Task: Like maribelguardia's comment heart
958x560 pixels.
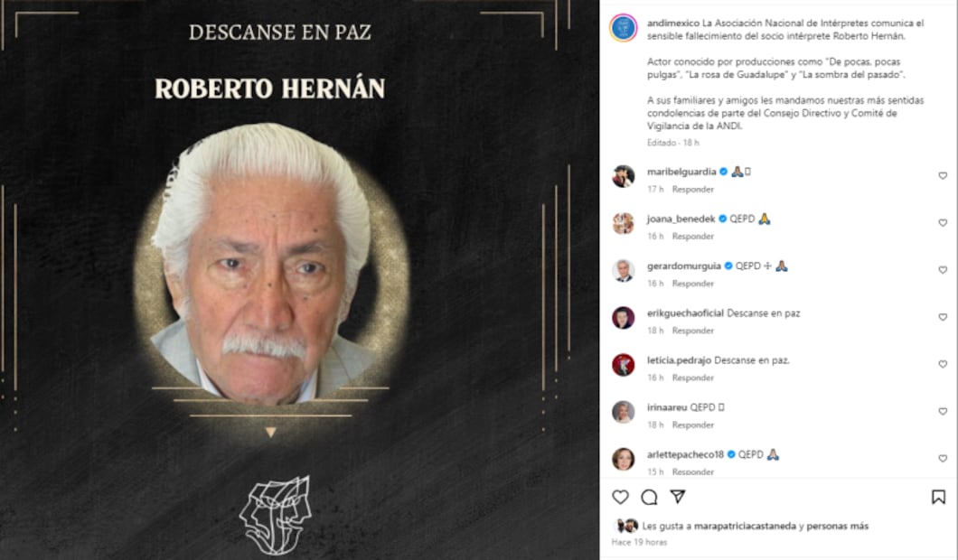Action: (x=943, y=176)
